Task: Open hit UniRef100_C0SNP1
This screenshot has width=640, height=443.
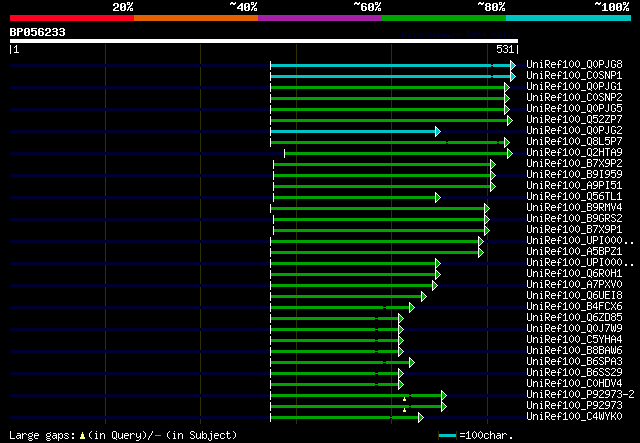Action: click(574, 76)
